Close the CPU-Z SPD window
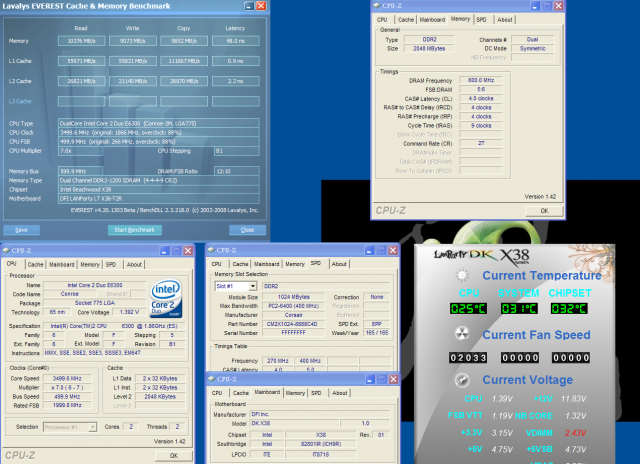This screenshot has height=464, width=640. 393,250
